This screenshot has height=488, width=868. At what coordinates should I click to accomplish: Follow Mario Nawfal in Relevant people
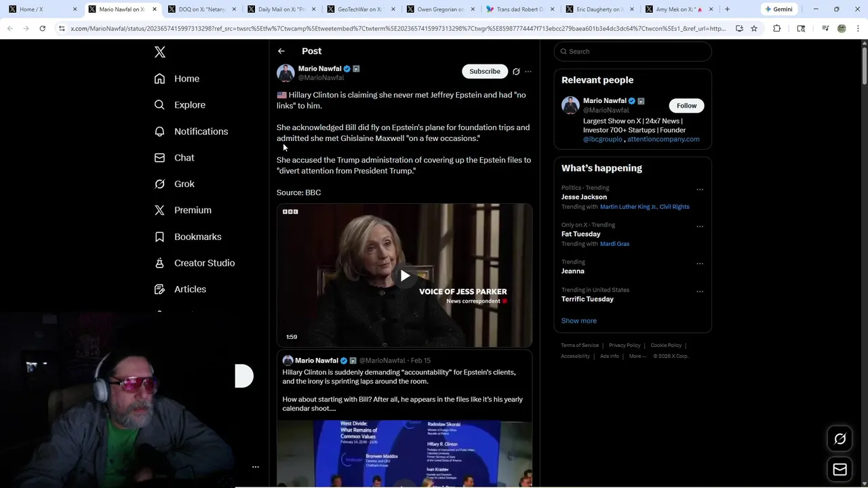[686, 105]
